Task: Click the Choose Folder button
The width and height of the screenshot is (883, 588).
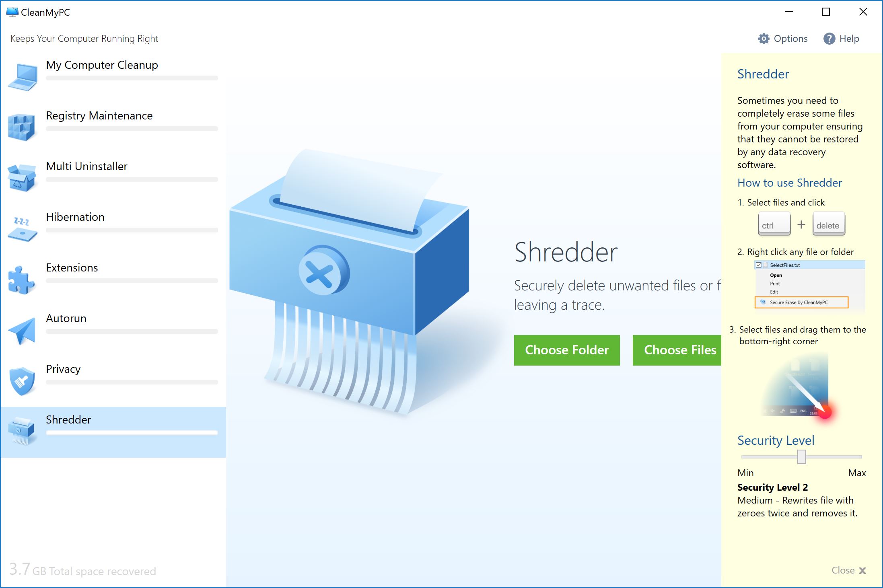Action: 566,350
